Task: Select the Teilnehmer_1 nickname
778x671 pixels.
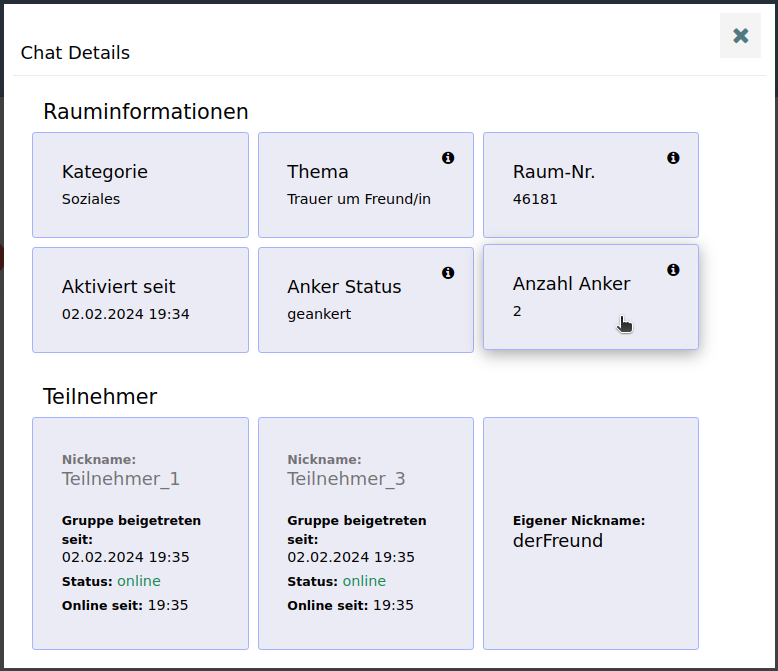Action: pyautogui.click(x=121, y=479)
